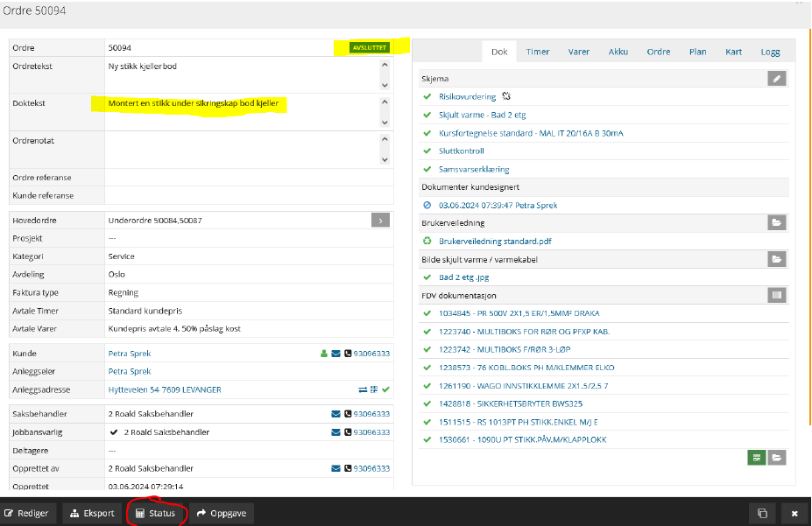Open address link Hytteveien 54 7609 LEVANGER
812x526 pixels.
165,390
